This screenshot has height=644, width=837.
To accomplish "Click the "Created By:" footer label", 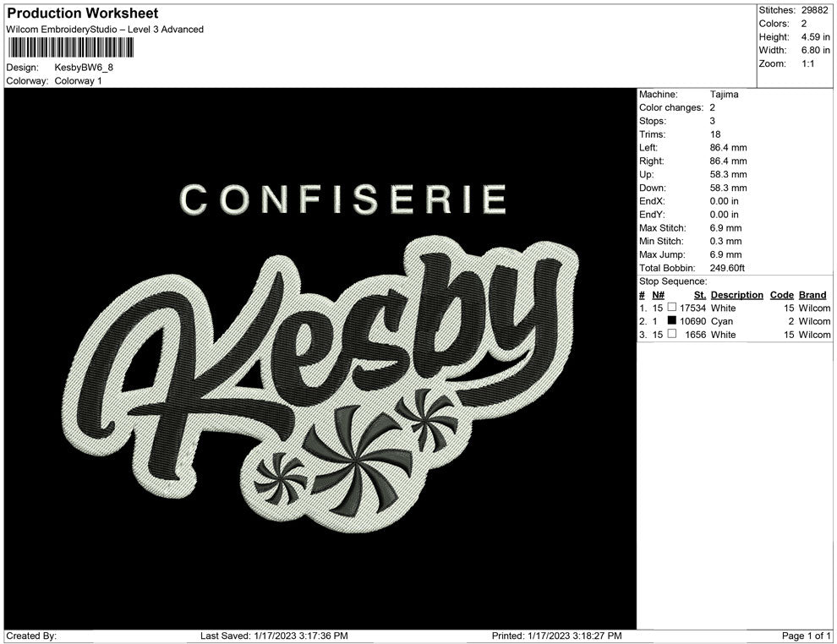I will pos(31,636).
